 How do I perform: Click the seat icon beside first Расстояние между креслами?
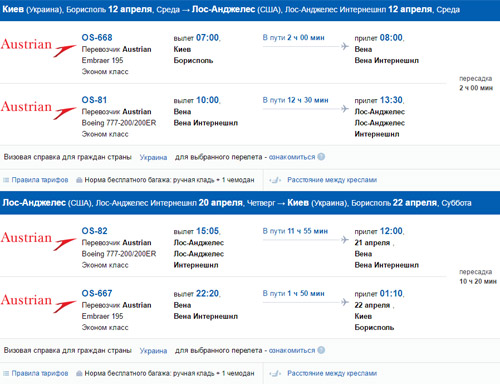275,180
